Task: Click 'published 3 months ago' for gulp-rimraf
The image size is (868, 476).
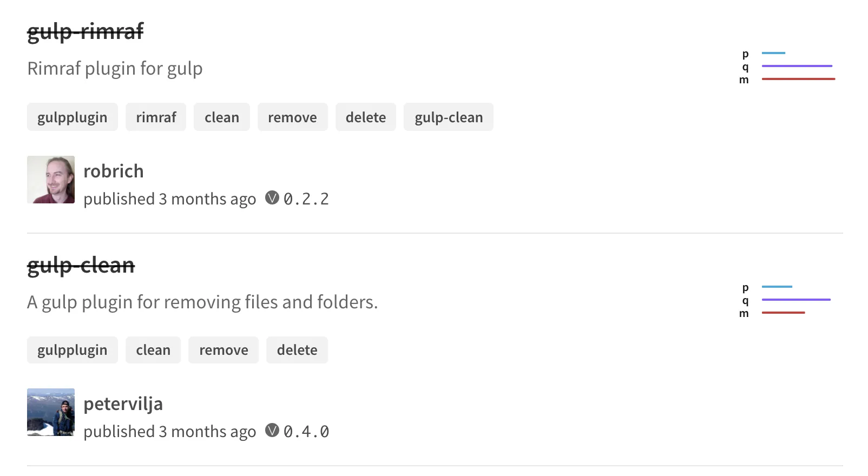Action: (x=169, y=199)
